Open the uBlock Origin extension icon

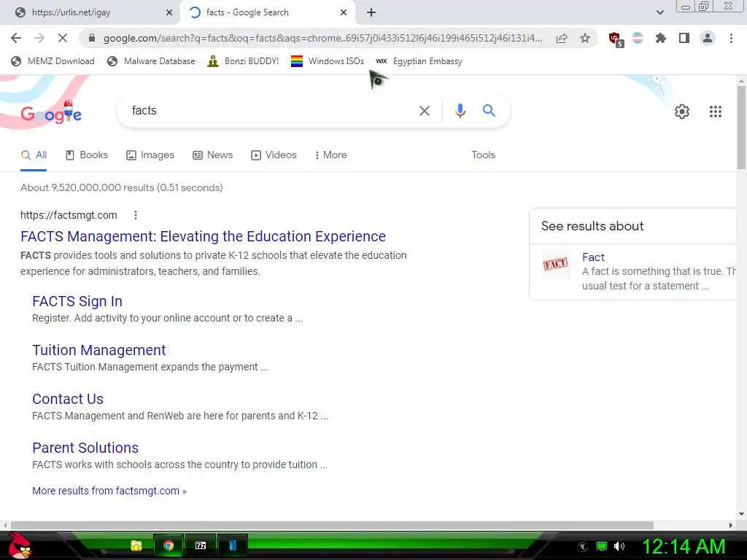tap(615, 39)
